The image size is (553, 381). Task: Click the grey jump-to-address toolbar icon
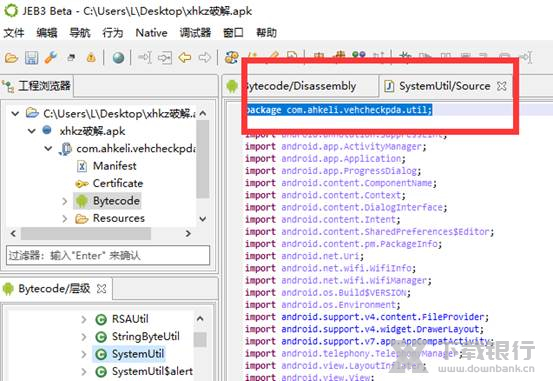coord(145,58)
